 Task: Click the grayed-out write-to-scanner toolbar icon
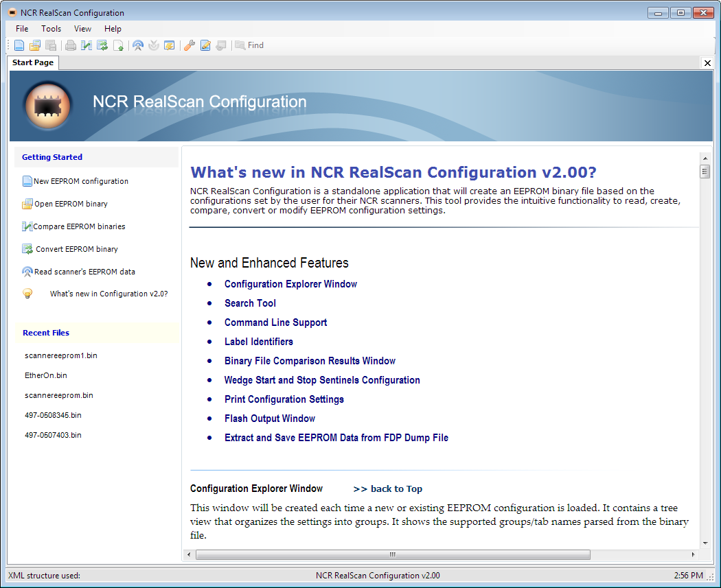pos(154,45)
